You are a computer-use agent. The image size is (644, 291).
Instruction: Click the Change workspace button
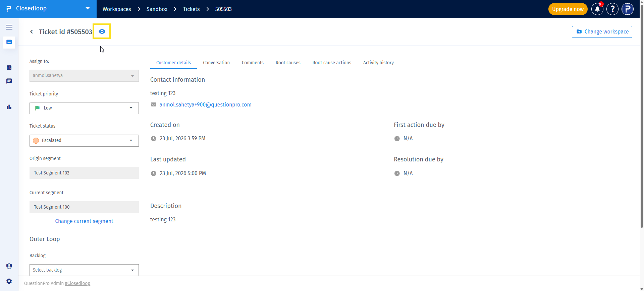click(602, 32)
